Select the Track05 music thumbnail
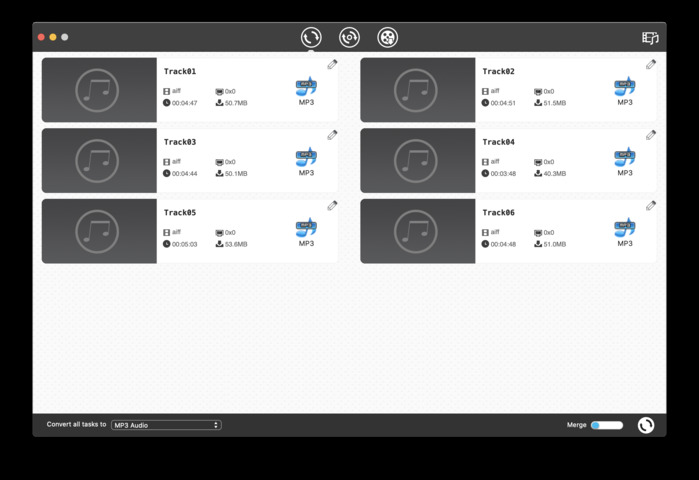The width and height of the screenshot is (699, 480). tap(99, 231)
